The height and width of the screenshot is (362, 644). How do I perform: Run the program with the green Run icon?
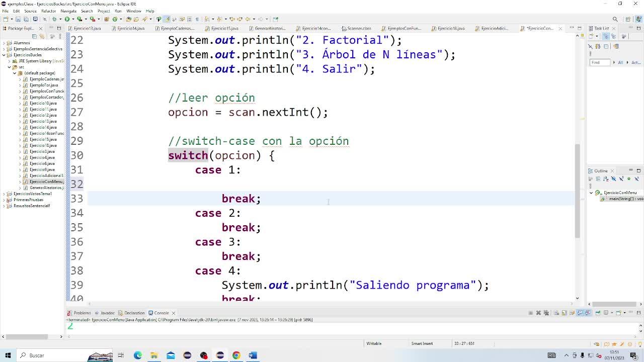[x=66, y=19]
